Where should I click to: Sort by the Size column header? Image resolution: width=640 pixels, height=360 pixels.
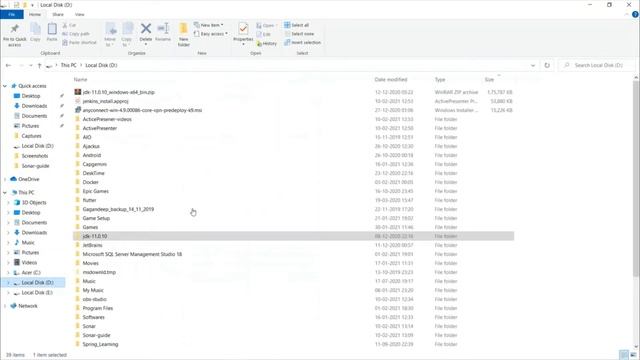tap(489, 80)
